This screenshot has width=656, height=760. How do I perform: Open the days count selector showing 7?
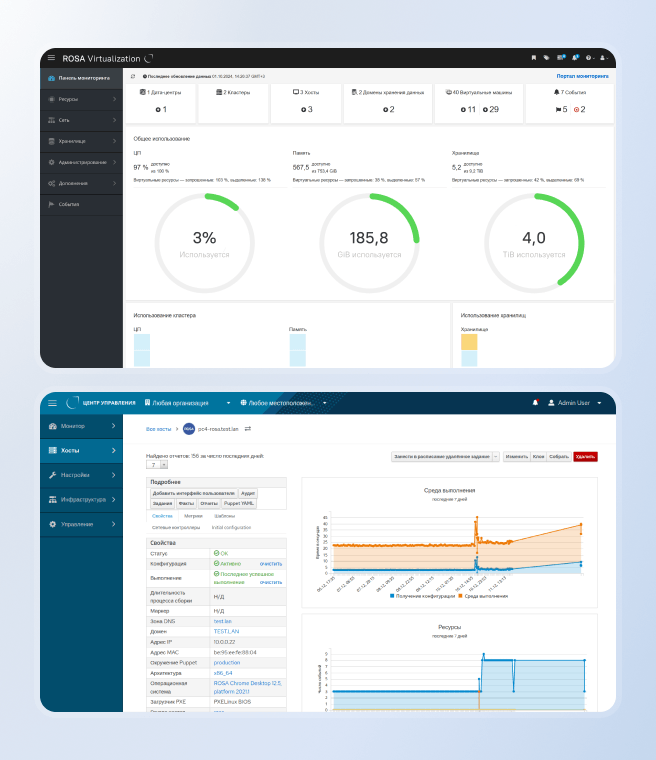tap(155, 465)
